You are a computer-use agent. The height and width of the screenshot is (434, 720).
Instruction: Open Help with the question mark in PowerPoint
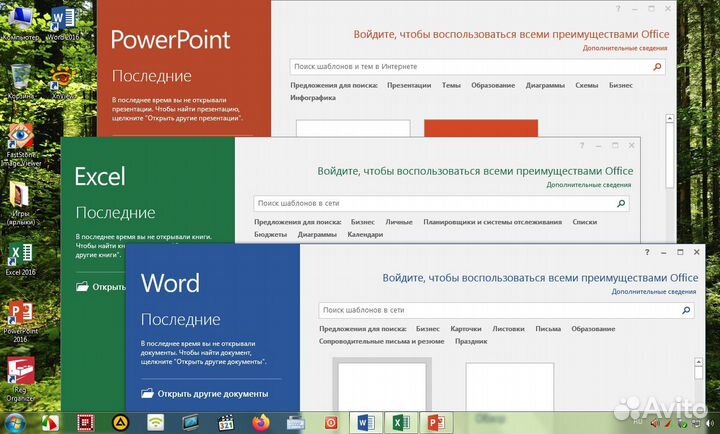(x=618, y=9)
